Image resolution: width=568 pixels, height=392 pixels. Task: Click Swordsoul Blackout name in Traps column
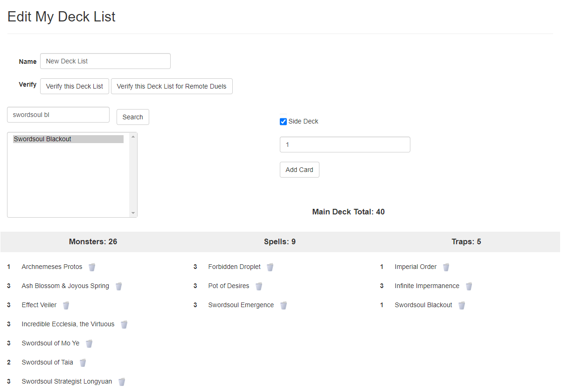click(423, 305)
